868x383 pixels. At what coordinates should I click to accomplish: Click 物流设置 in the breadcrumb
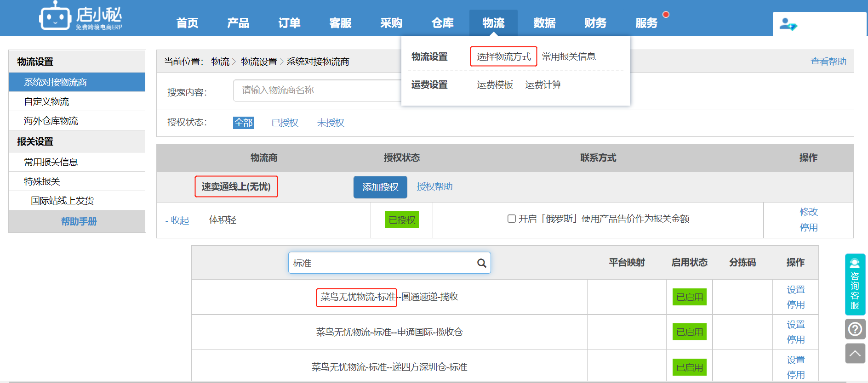[x=259, y=62]
